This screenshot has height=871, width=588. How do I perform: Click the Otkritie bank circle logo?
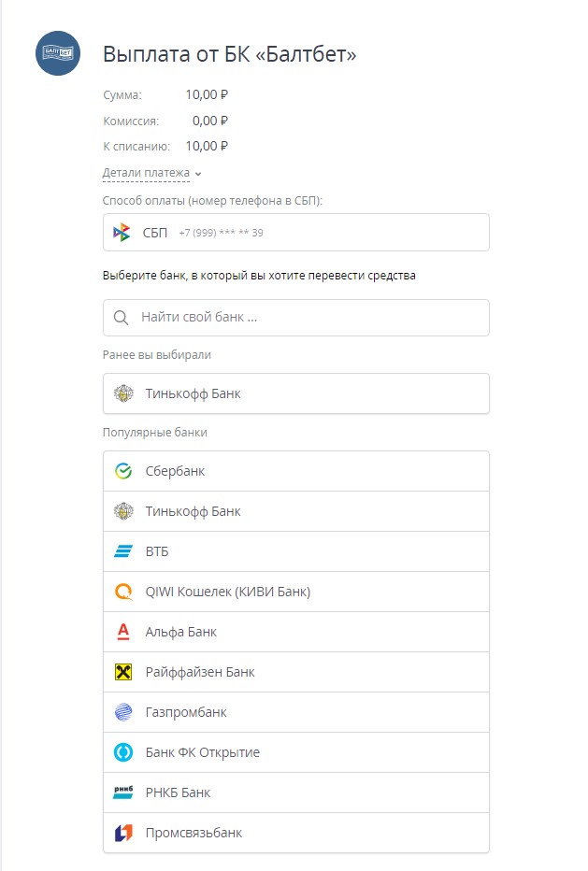[123, 752]
